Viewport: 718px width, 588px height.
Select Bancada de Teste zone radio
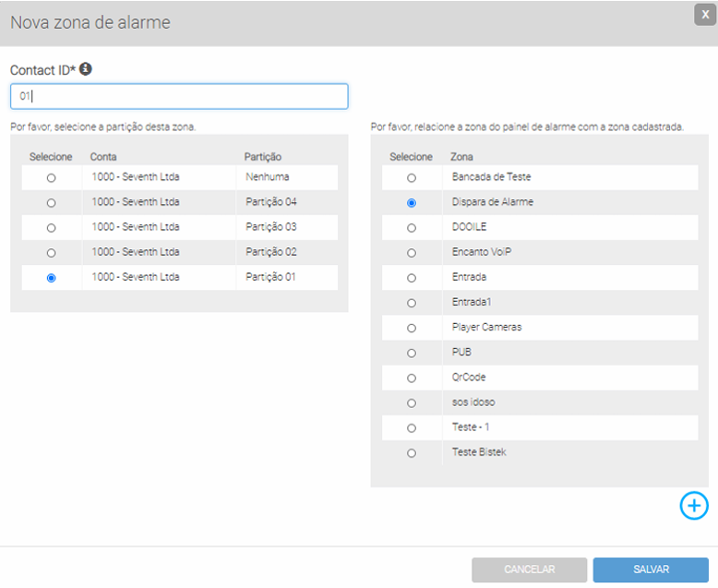pos(412,177)
